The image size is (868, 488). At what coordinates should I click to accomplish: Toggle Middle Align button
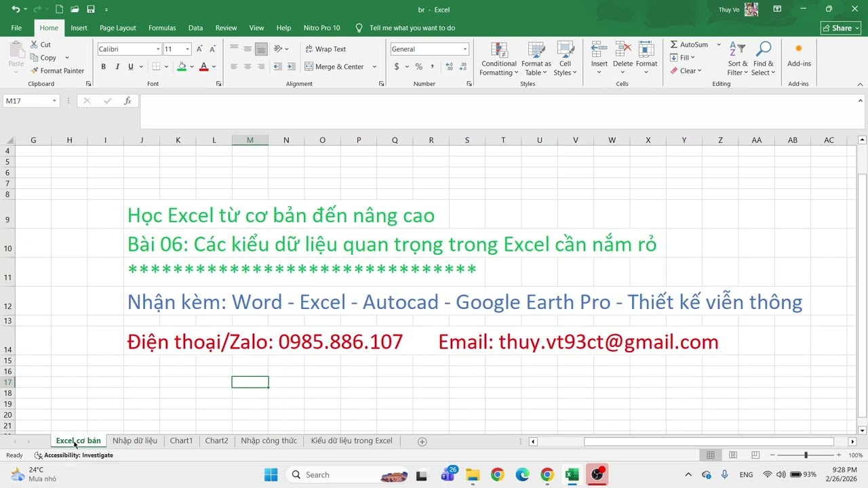click(x=248, y=49)
